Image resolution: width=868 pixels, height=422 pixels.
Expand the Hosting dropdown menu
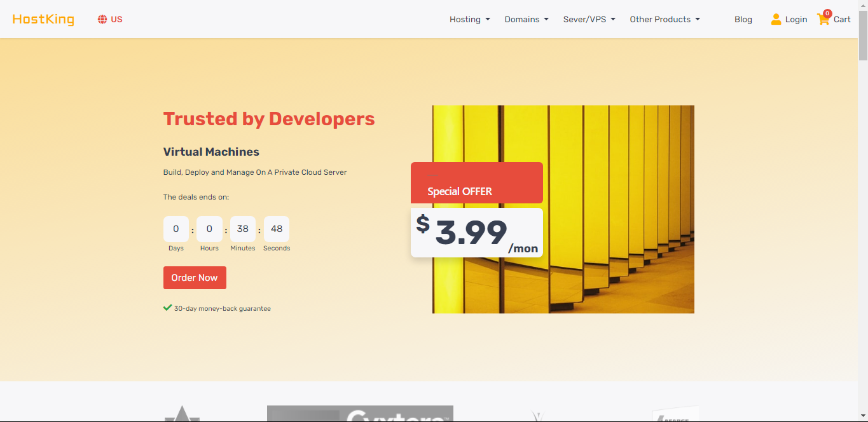click(469, 19)
